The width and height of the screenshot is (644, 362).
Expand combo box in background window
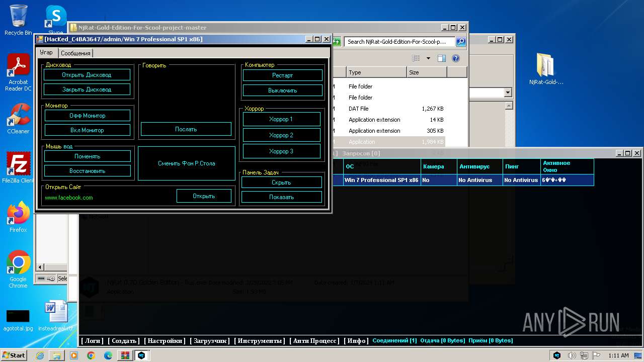click(508, 93)
